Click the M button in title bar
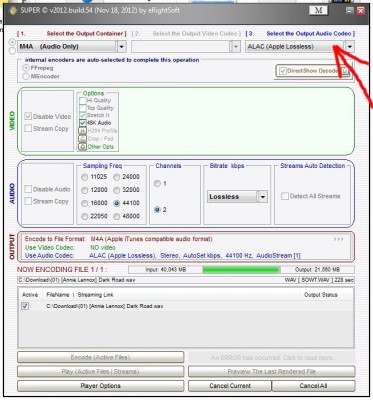This screenshot has height=400, width=373. (318, 10)
